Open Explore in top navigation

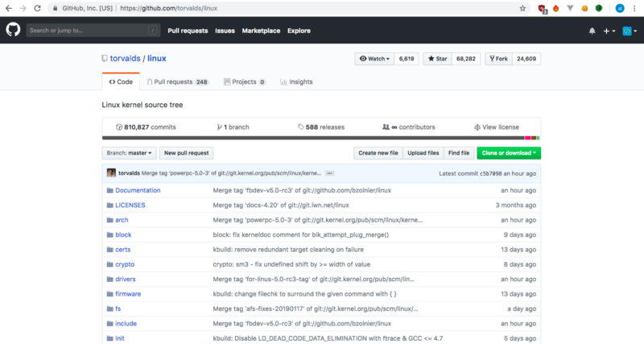pyautogui.click(x=299, y=31)
